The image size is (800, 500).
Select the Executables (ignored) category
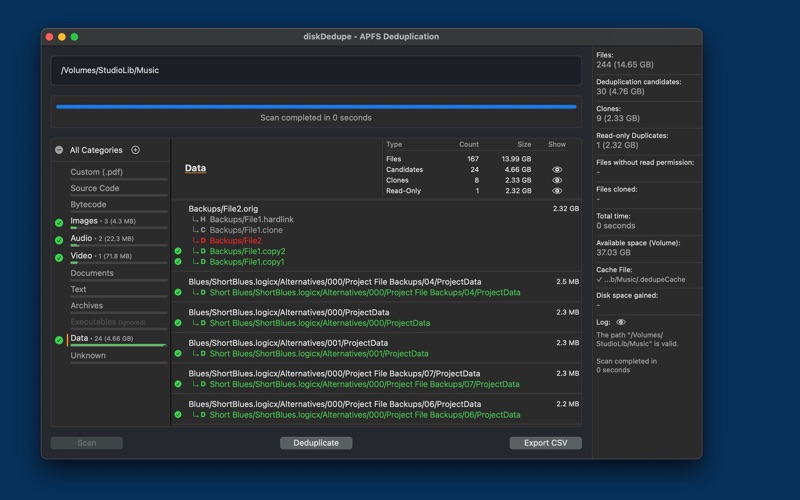point(108,322)
